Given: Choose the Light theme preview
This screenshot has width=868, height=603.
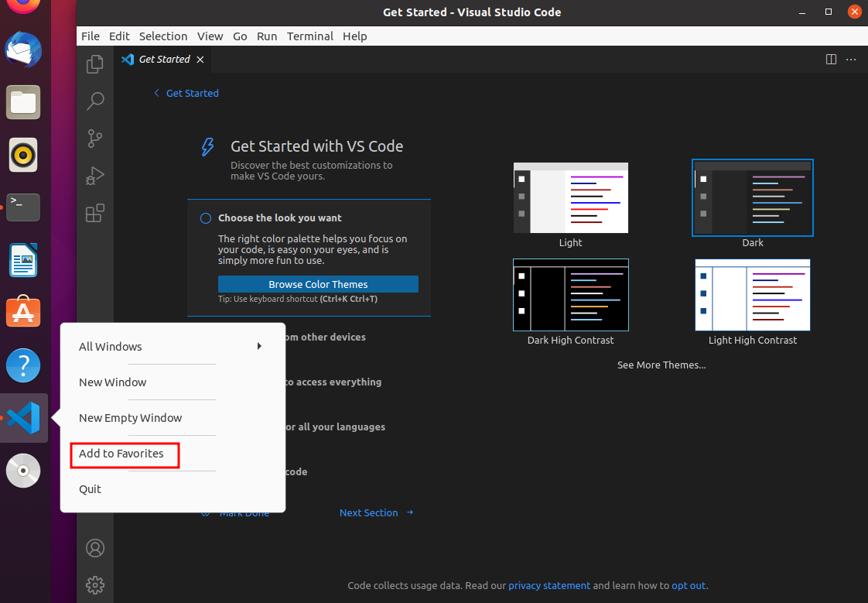Looking at the screenshot, I should coord(571,197).
